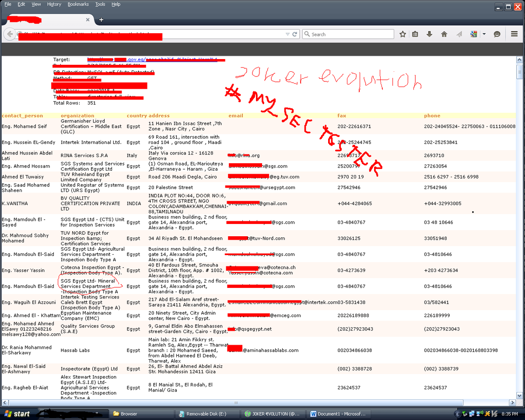Viewport: 525px width, 420px height.
Task: Select the INDIA country cell
Action: pos(134,203)
